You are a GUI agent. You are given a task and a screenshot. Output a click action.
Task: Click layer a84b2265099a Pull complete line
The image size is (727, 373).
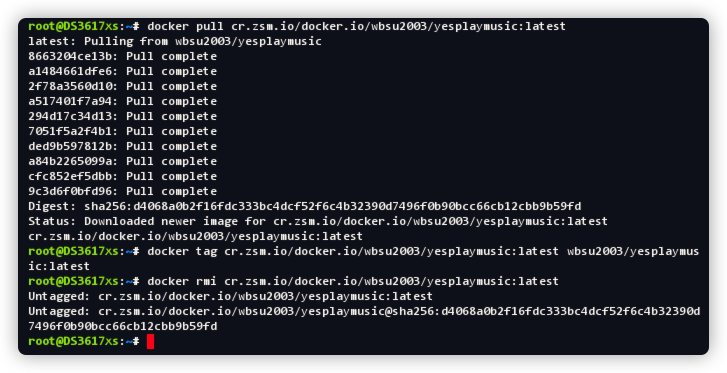tap(122, 161)
